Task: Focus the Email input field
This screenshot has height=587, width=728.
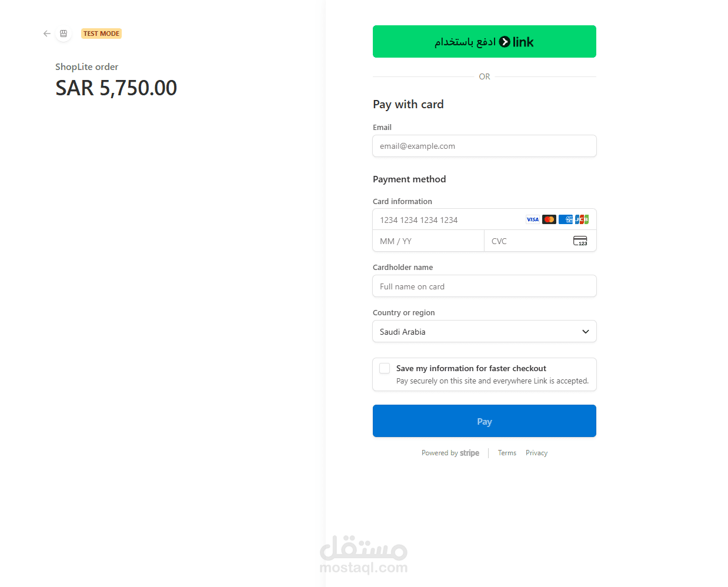Action: click(484, 146)
